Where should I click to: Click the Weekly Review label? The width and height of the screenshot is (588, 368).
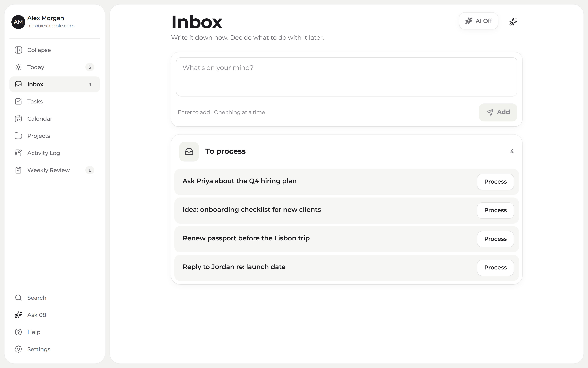48,170
